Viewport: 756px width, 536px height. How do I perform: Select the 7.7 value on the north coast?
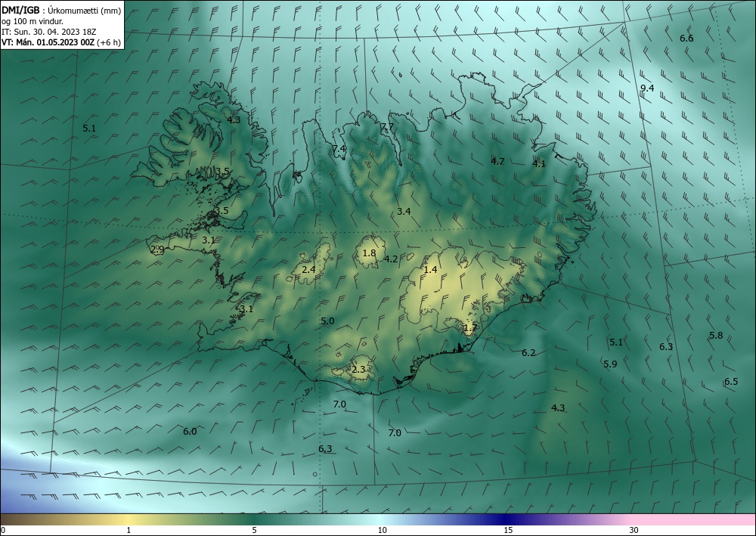click(x=387, y=127)
